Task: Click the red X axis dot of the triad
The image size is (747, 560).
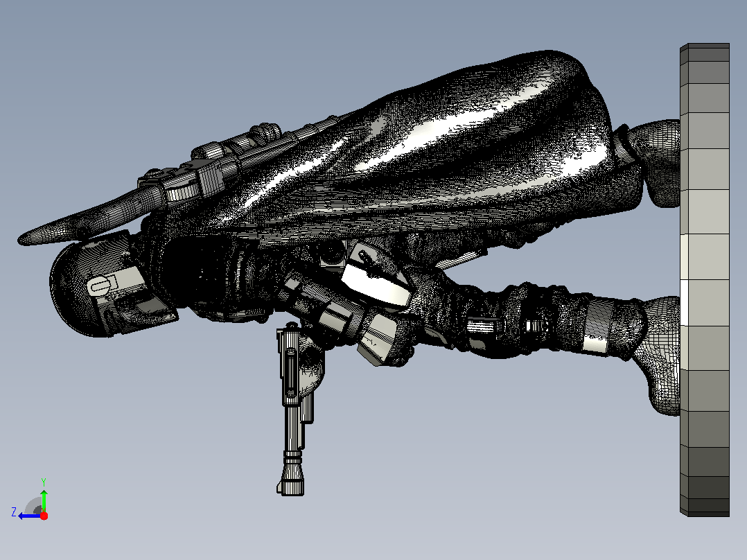Action: pyautogui.click(x=44, y=516)
